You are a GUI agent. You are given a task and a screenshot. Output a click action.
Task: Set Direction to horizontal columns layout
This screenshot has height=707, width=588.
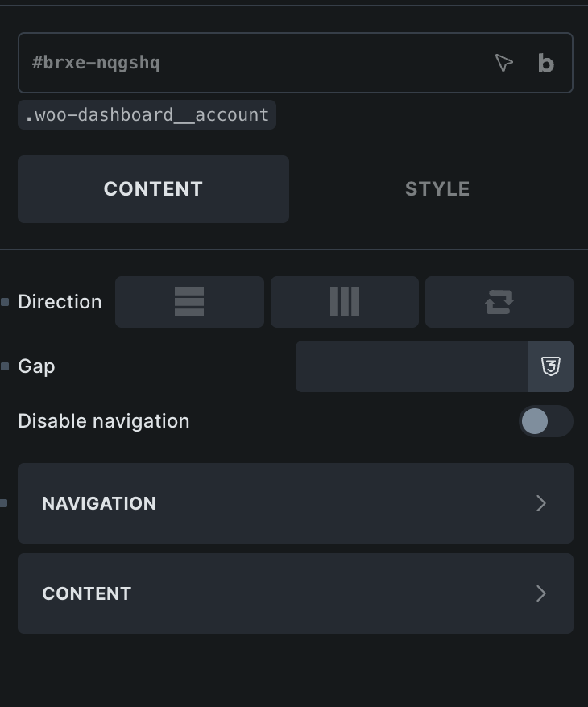click(345, 302)
